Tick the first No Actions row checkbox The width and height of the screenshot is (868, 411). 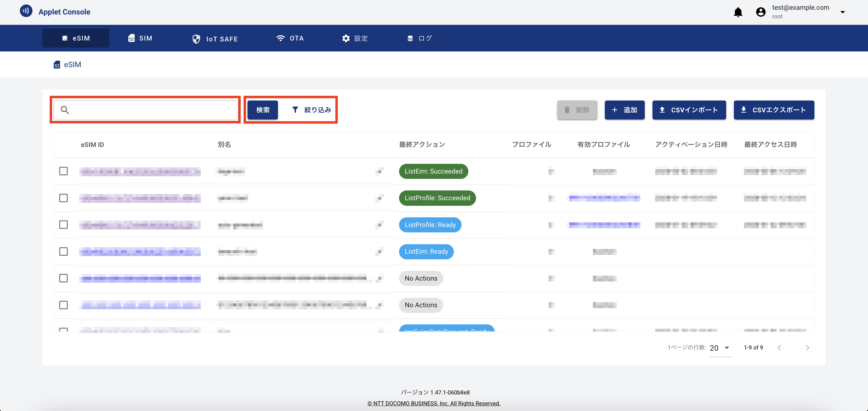click(x=63, y=278)
